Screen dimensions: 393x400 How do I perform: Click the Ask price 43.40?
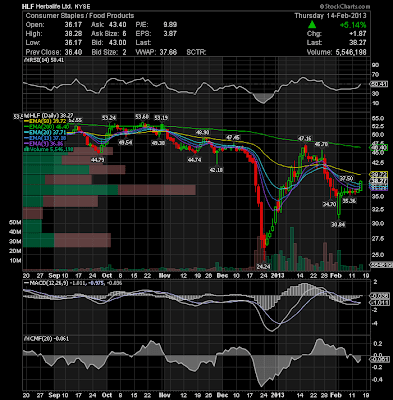pyautogui.click(x=117, y=25)
